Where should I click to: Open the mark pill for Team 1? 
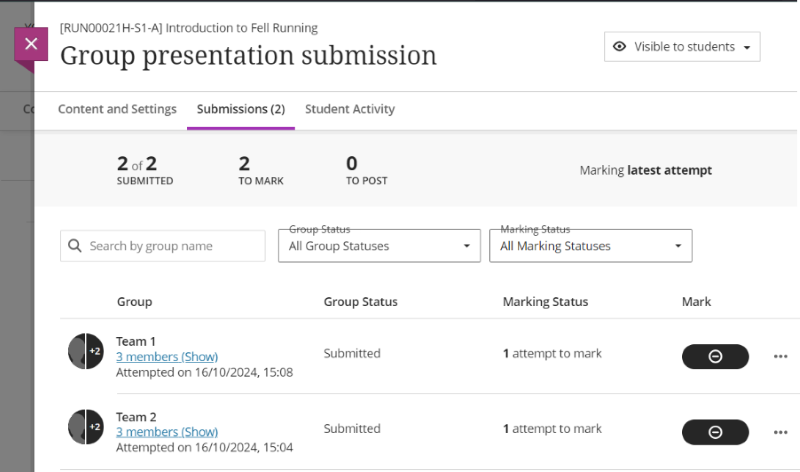715,356
